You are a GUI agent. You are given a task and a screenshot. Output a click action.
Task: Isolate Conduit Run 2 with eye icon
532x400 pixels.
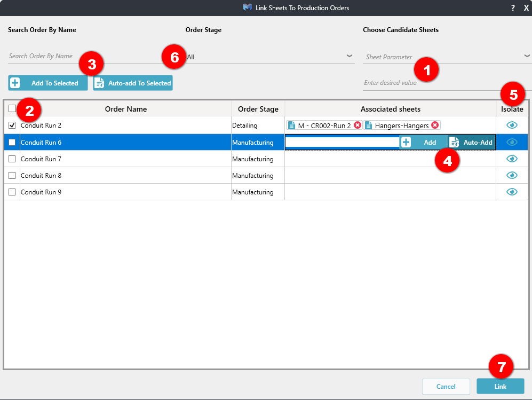click(512, 126)
